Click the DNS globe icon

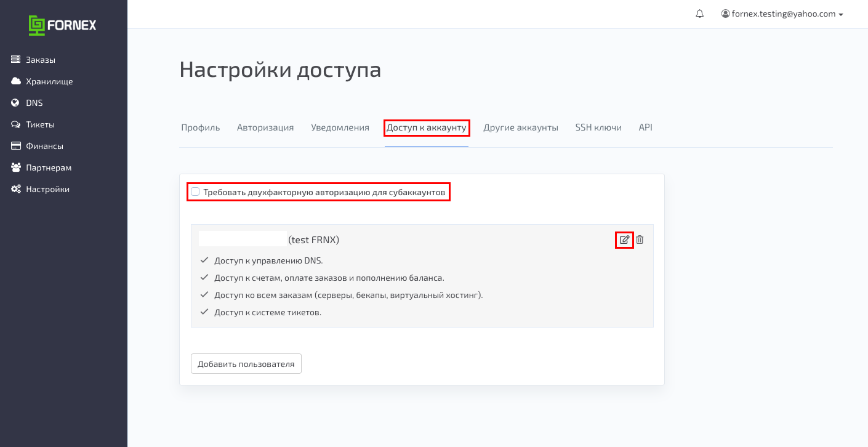pyautogui.click(x=16, y=103)
